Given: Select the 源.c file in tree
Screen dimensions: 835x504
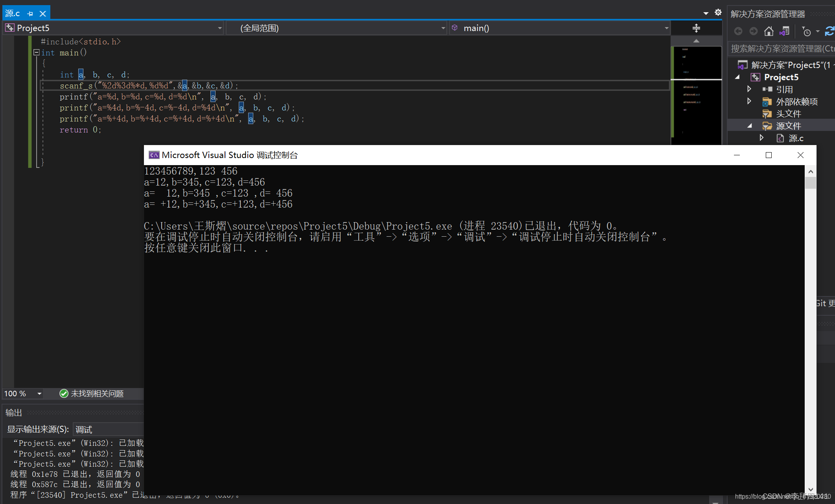Looking at the screenshot, I should [x=796, y=138].
